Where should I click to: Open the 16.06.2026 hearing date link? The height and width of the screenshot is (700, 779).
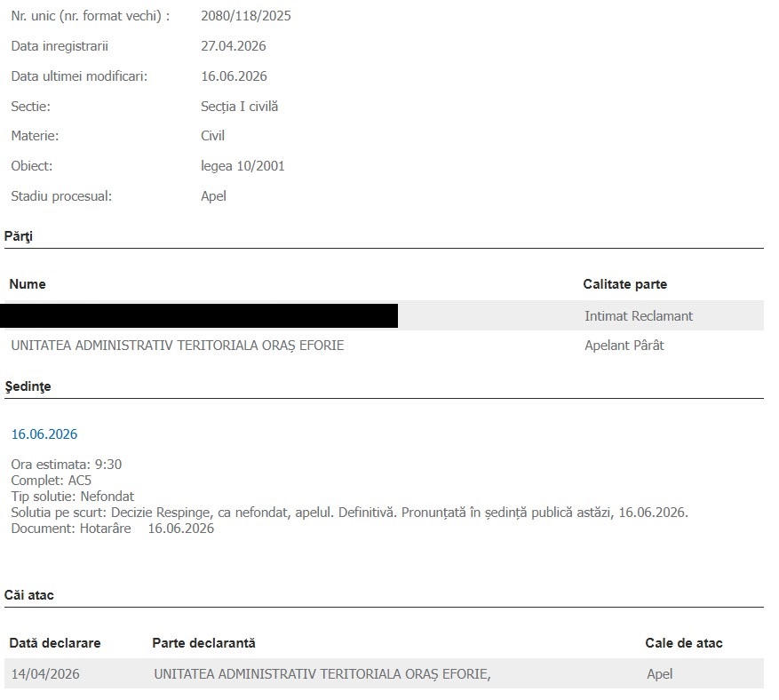pos(44,434)
